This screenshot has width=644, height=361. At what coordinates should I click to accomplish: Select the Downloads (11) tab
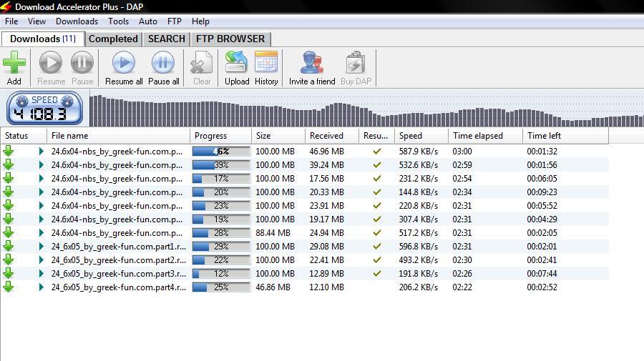coord(43,39)
